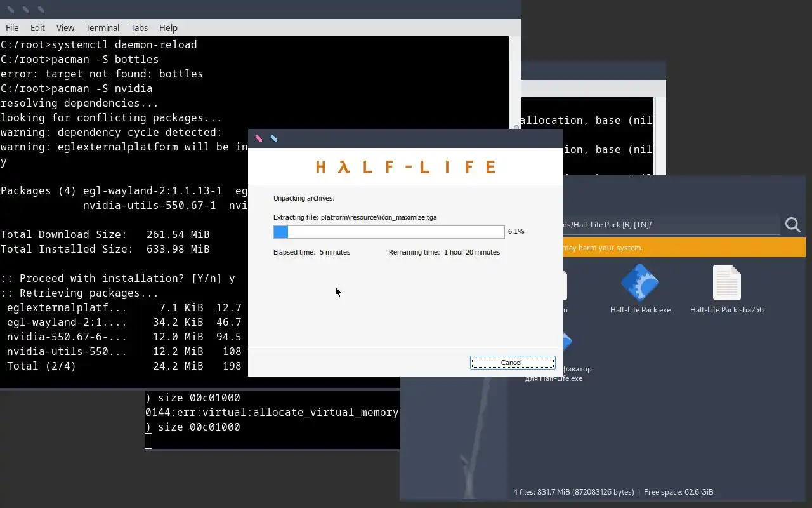
Task: Select the Half-Life Pack.sha256 document icon
Action: 727,283
